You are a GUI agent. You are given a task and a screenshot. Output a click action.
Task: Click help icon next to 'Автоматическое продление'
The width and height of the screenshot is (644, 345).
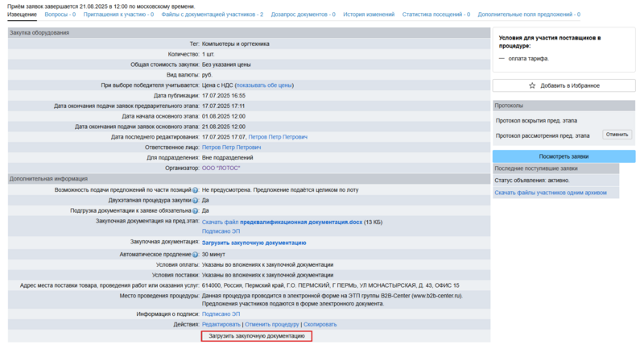point(196,255)
